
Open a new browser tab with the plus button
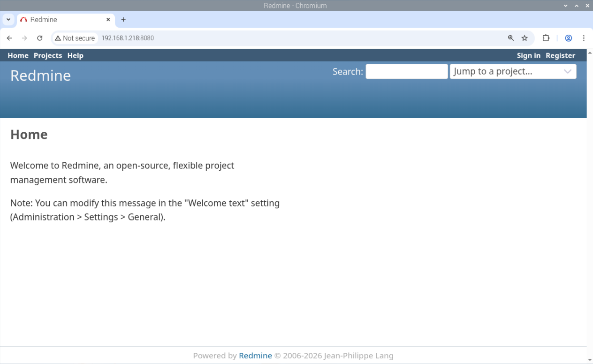[123, 20]
